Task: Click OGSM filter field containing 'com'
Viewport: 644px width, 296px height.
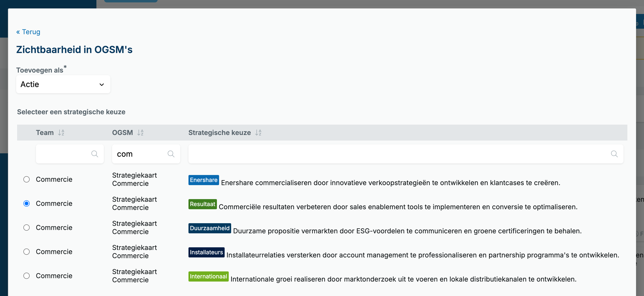Action: (146, 154)
